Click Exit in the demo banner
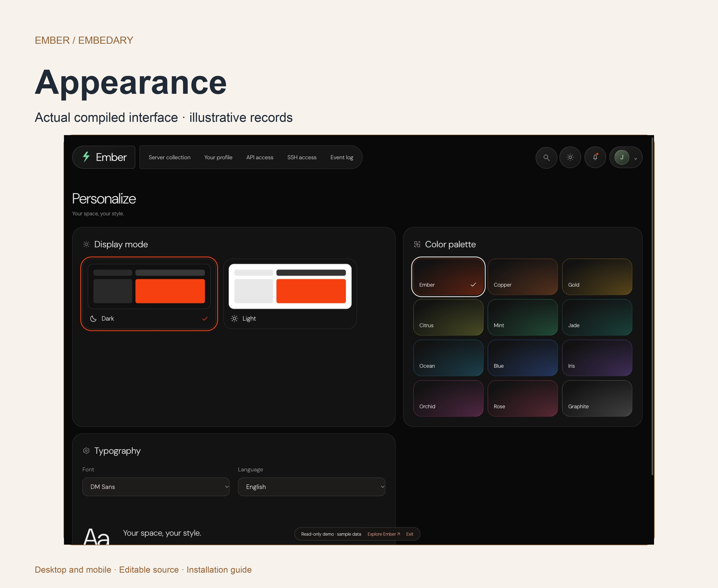Screen dimensions: 718x588 409,534
